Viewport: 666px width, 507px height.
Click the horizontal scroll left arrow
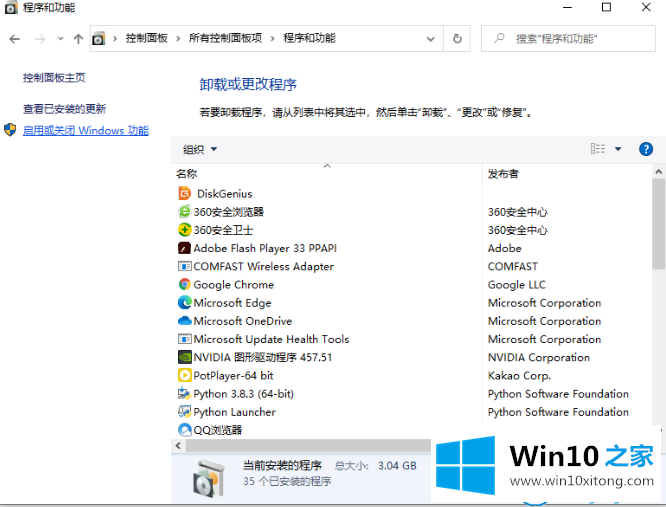(178, 445)
